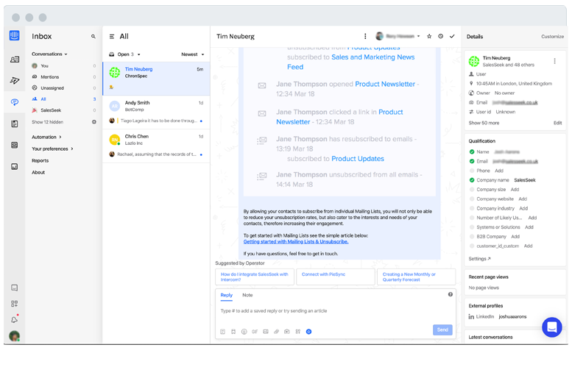Open the Open 3 status dropdown

click(x=124, y=54)
